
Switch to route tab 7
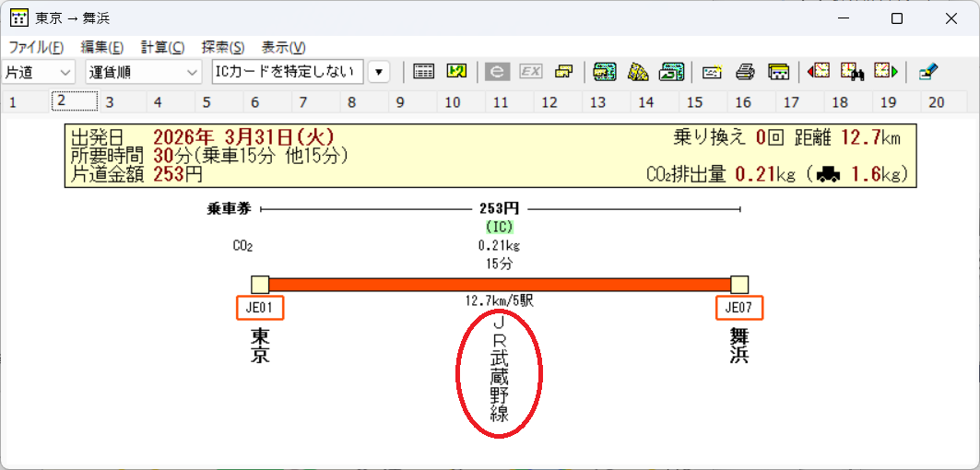click(316, 102)
